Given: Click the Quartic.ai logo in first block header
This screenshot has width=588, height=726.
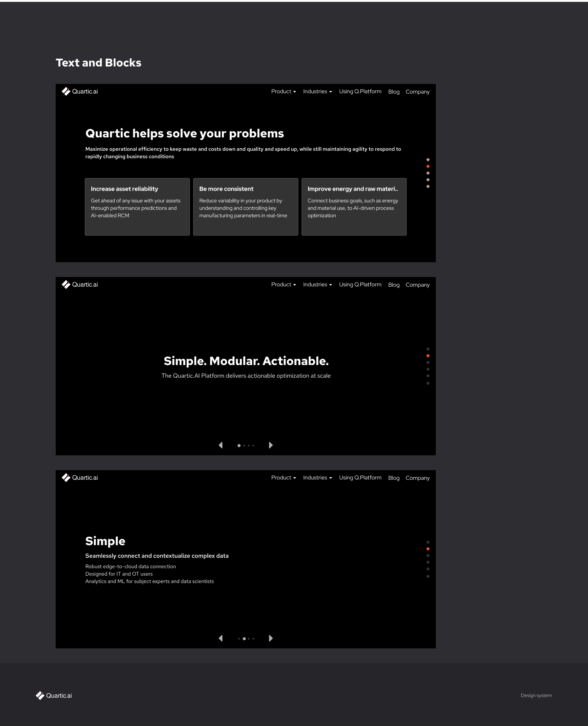Looking at the screenshot, I should click(x=80, y=91).
